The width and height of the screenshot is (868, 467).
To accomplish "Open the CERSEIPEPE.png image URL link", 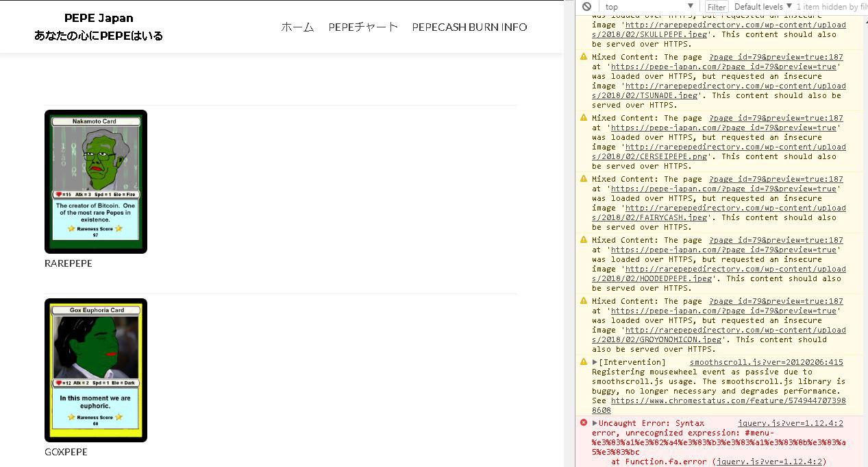I will [x=719, y=152].
